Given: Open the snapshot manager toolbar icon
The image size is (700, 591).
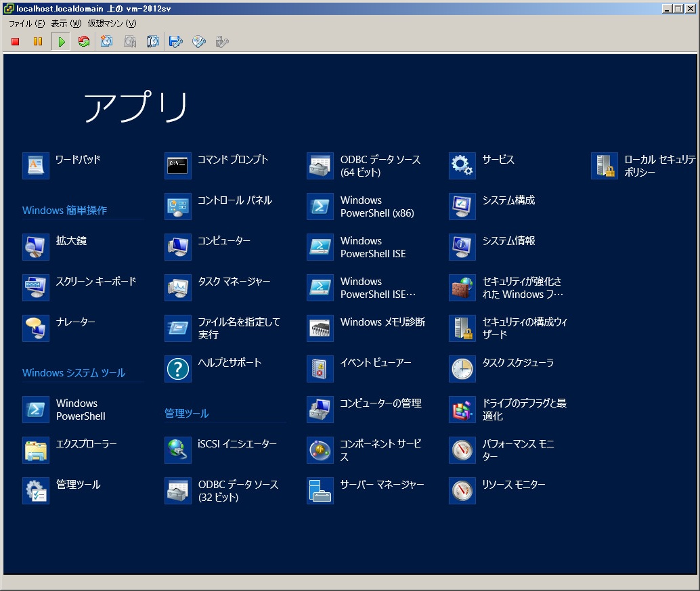Looking at the screenshot, I should 153,41.
